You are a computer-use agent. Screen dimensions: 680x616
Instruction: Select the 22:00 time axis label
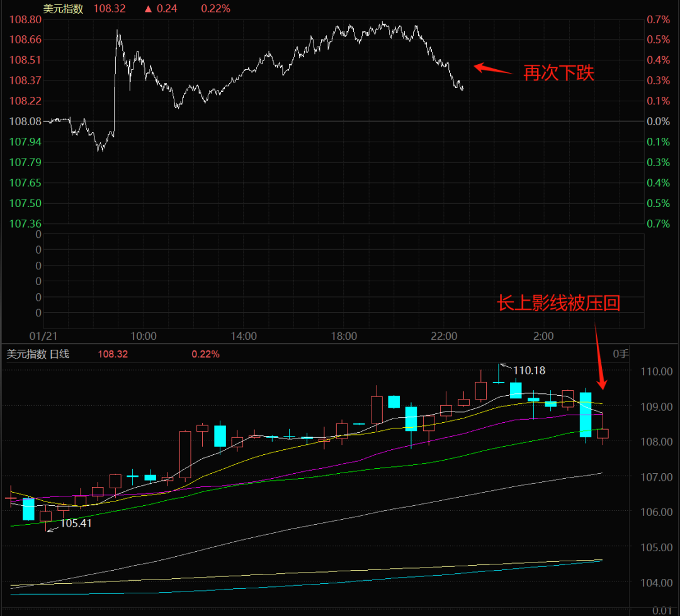pos(444,336)
